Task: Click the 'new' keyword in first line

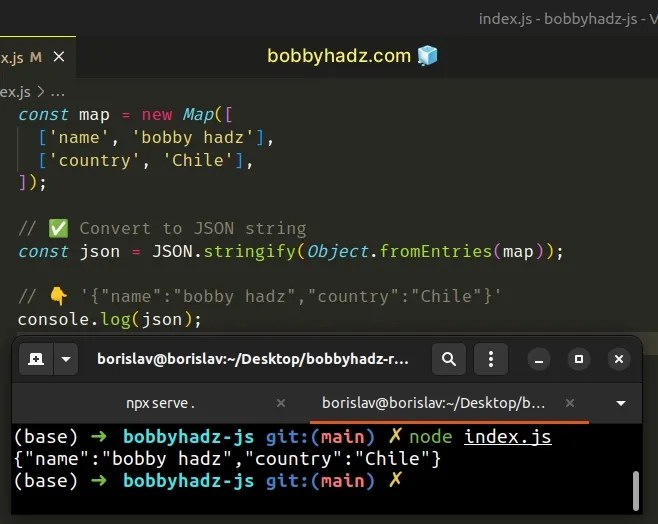Action: (x=157, y=114)
